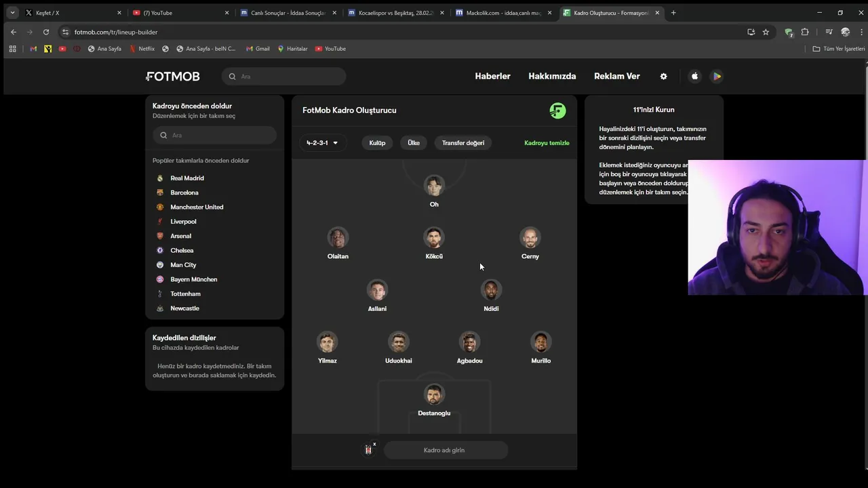Switch to the Kocaelispor vs Beşiktaş tab
This screenshot has height=488, width=868.
point(395,13)
